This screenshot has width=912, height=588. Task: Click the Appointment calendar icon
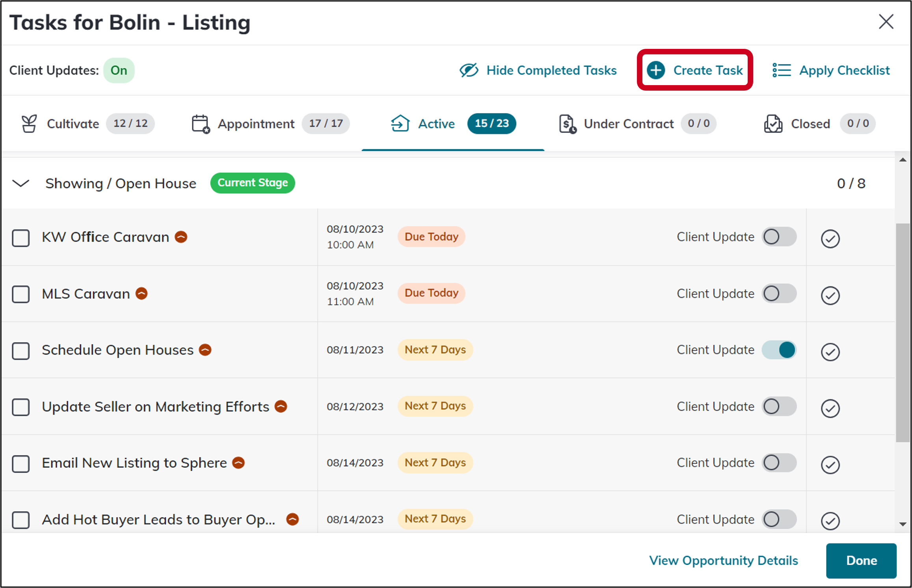[200, 123]
